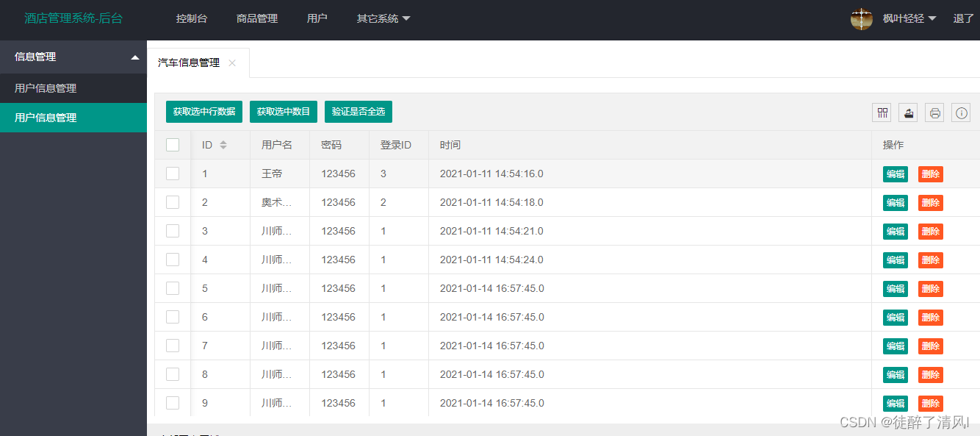The height and width of the screenshot is (436, 980).
Task: Check the box for row ID 7
Action: pyautogui.click(x=173, y=346)
